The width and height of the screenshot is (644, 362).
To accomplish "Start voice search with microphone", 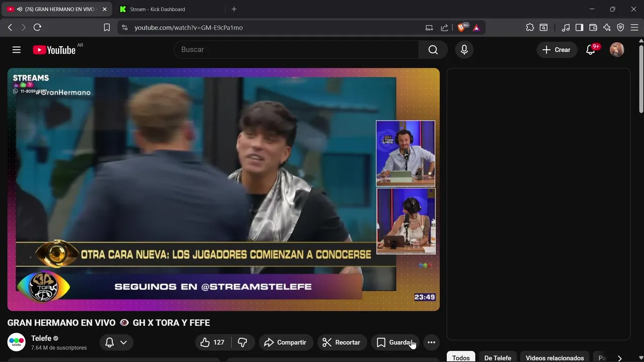I will tap(464, 50).
